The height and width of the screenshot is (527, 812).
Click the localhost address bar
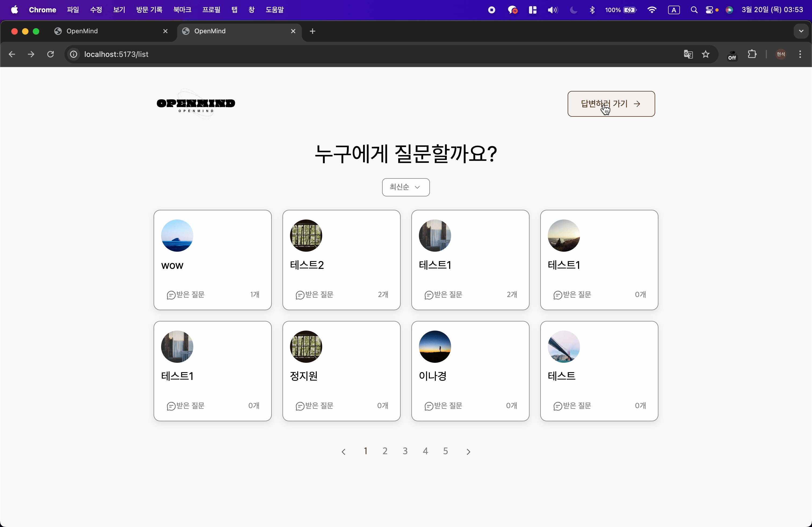point(375,54)
